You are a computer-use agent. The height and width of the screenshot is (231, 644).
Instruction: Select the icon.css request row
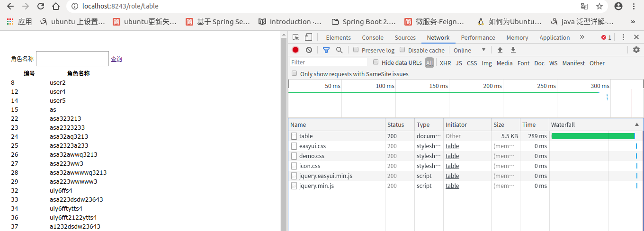[x=466, y=166]
